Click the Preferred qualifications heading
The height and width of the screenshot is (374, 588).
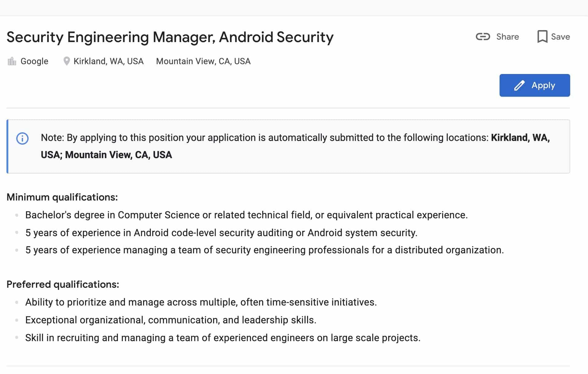coord(63,284)
